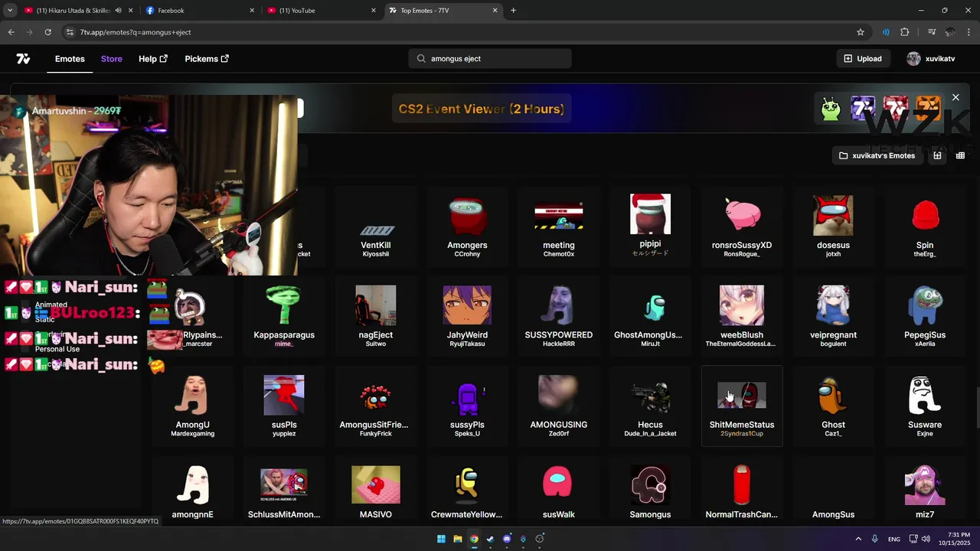Open the Pickems external link
Image resolution: width=980 pixels, height=551 pixels.
tap(207, 59)
